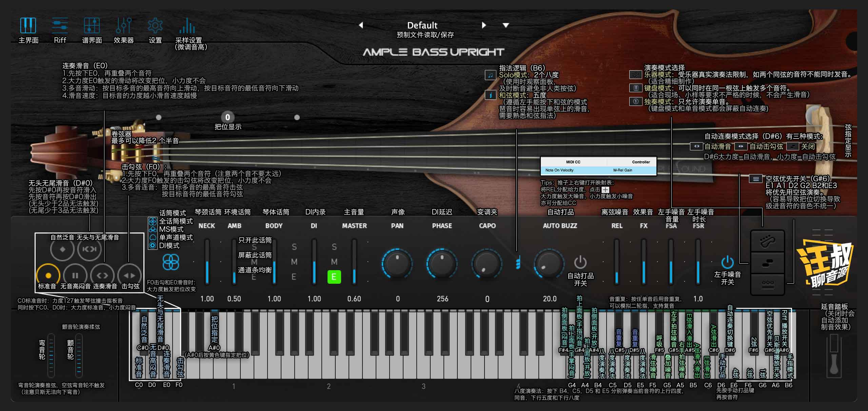Click the AUTO BUZZ value 20.0
Viewport: 868px width, 411px height.
550,299
